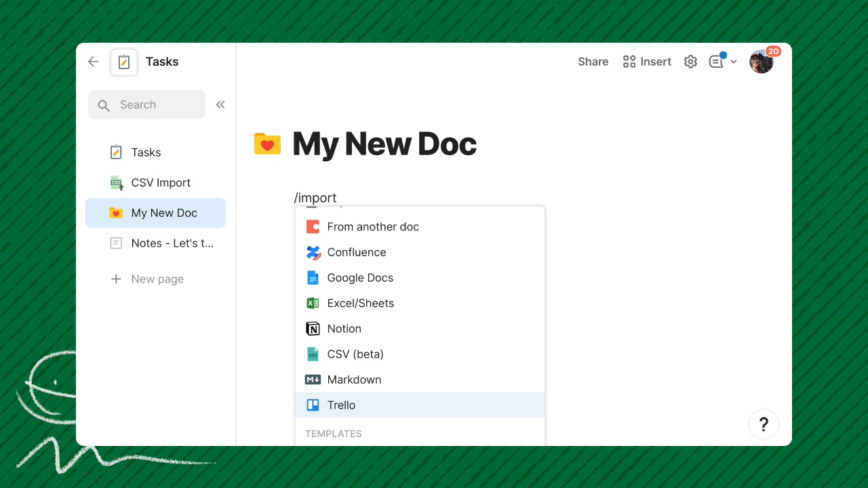Open the comments and activity dropdown

pos(723,62)
